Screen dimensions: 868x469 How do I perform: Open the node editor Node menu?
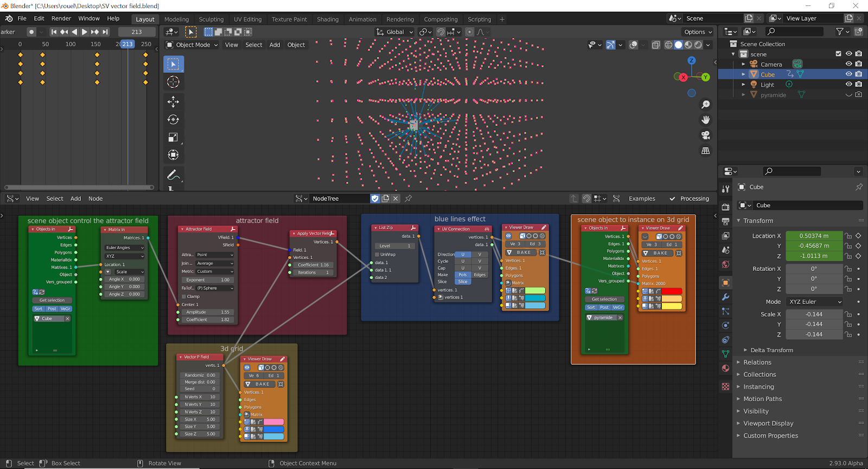95,199
